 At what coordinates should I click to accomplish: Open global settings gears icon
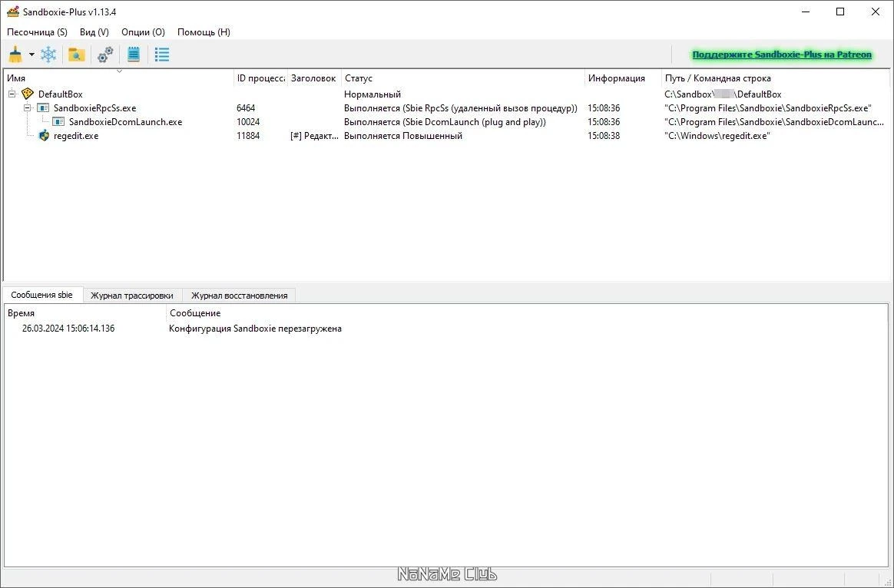click(x=105, y=55)
